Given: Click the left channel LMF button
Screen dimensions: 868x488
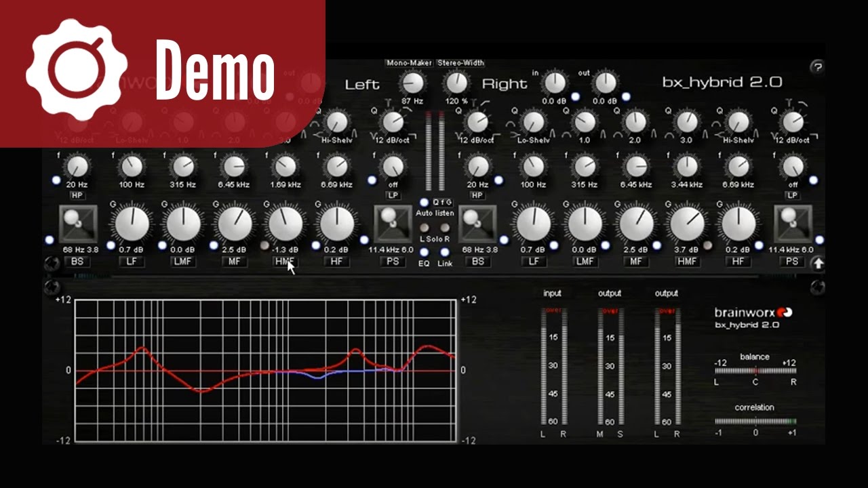Looking at the screenshot, I should point(183,262).
